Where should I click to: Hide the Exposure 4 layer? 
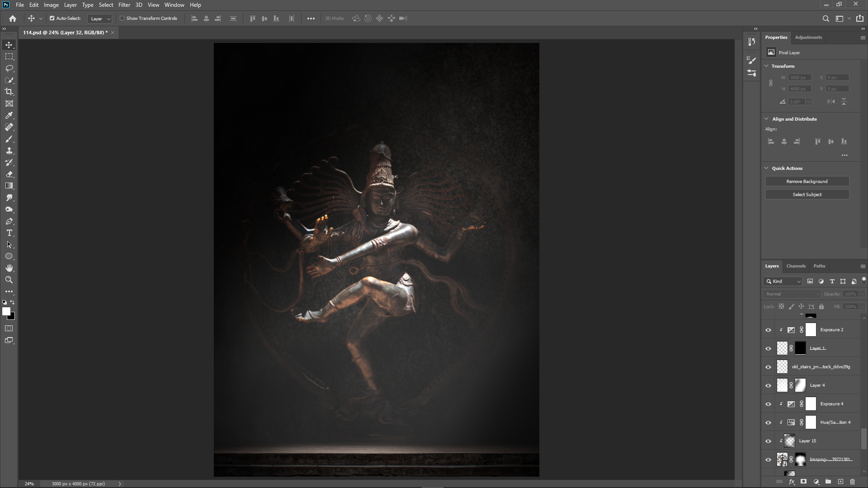[x=768, y=404]
